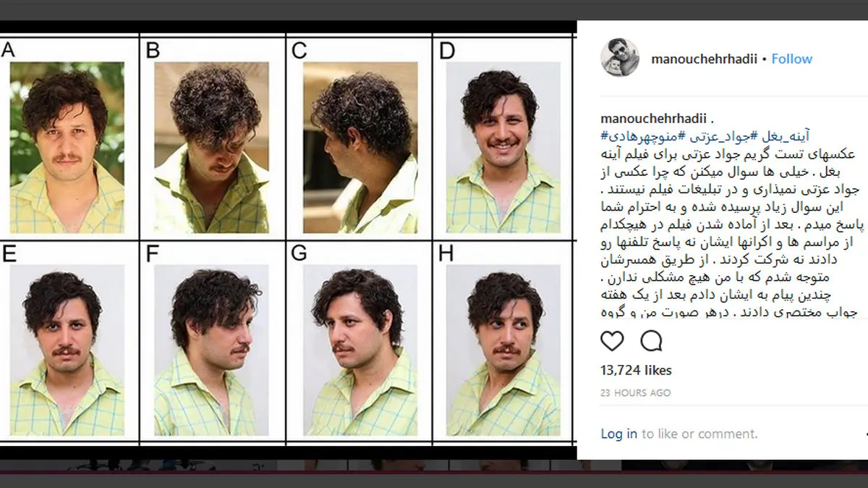Like the post with the heart icon

612,341
